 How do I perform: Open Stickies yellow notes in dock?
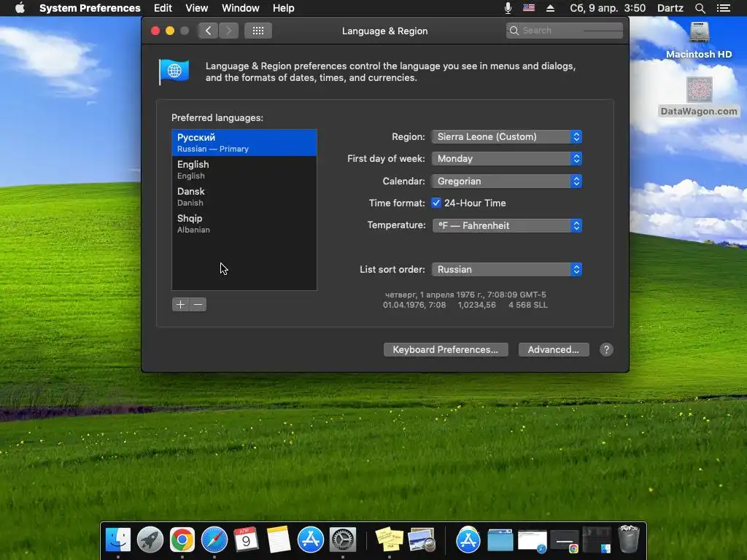[390, 540]
